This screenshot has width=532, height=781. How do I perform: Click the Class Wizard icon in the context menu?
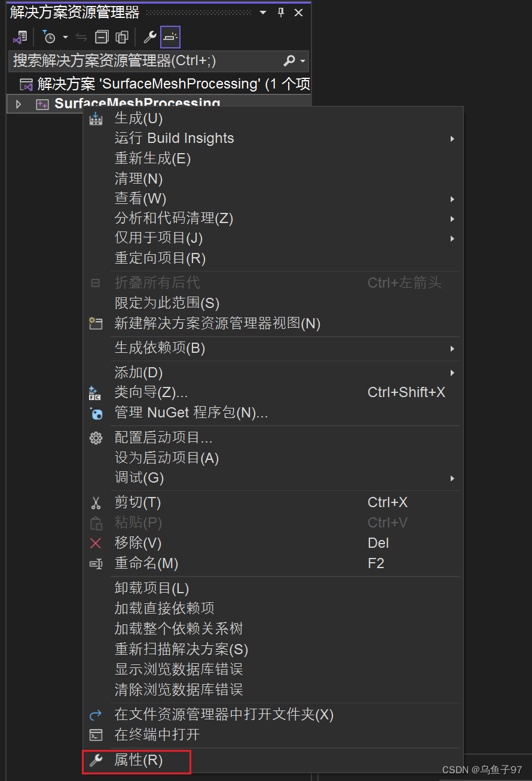tap(95, 393)
